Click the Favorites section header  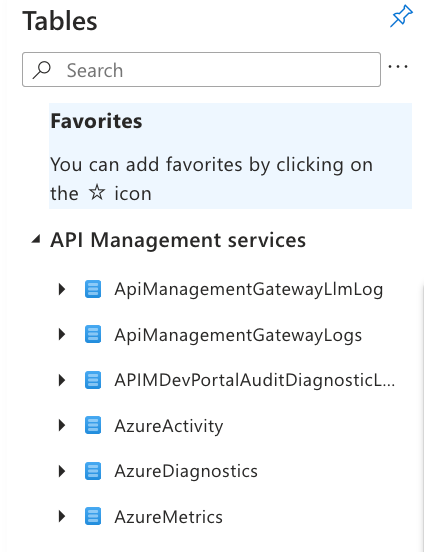(x=96, y=121)
